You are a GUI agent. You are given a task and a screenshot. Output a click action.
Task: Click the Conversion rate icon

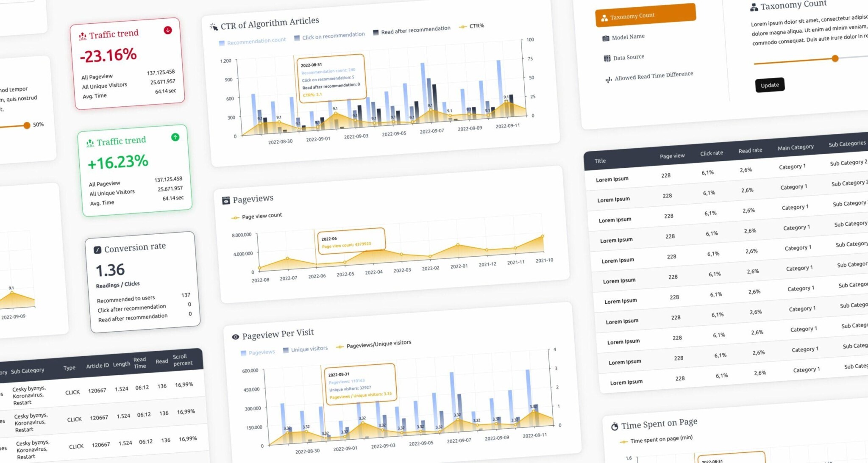(x=97, y=250)
